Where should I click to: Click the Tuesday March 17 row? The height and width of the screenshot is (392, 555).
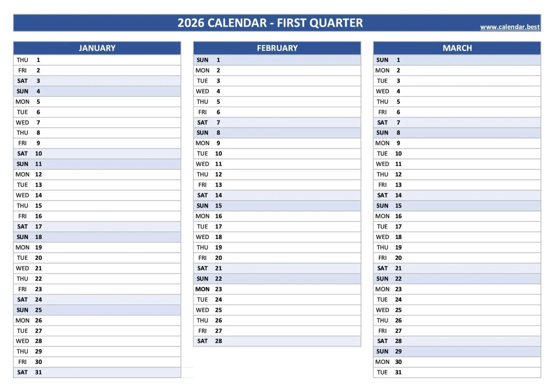[x=457, y=227]
